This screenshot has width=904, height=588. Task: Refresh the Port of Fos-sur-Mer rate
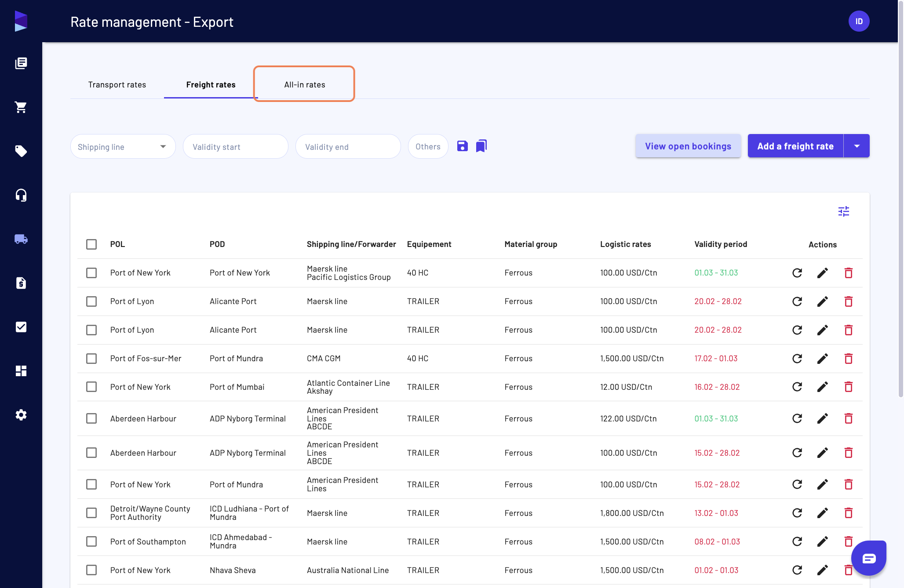coord(797,359)
